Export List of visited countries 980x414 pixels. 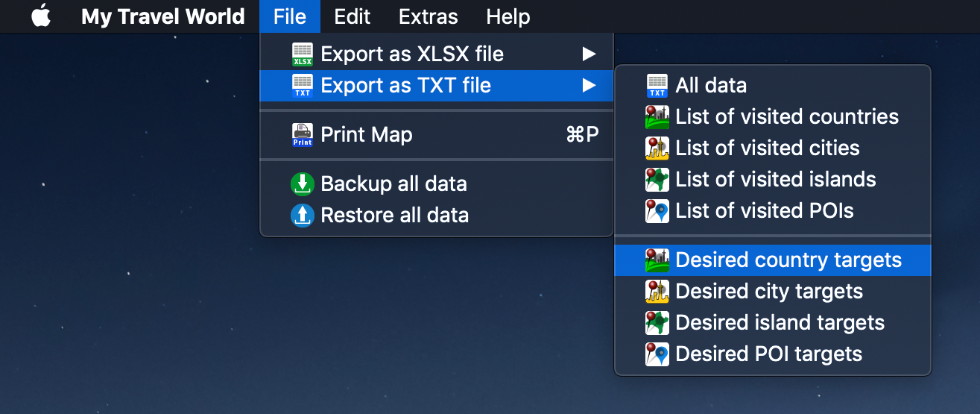773,117
